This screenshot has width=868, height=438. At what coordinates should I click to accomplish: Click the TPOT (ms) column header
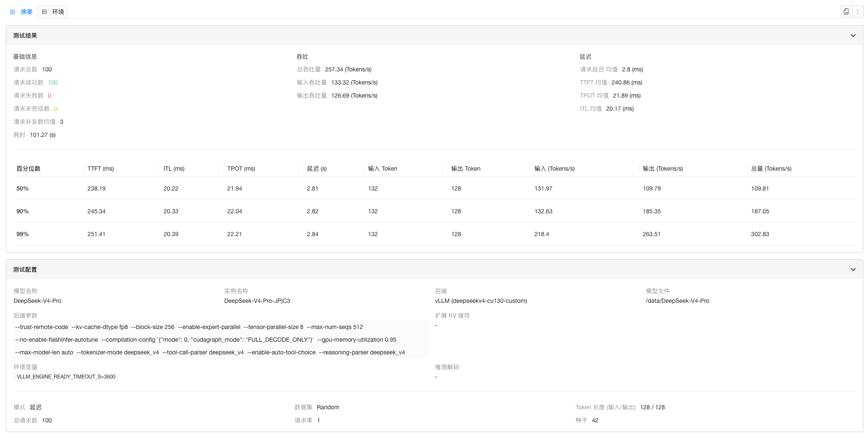click(x=241, y=169)
